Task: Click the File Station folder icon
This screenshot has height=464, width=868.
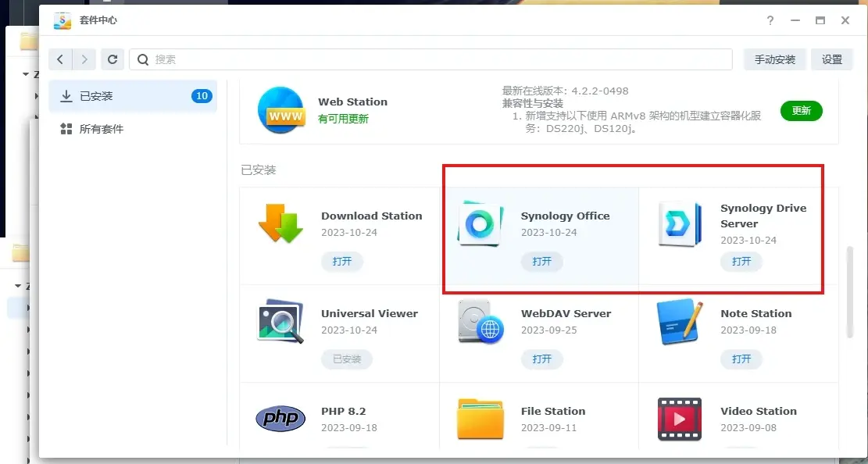Action: click(x=480, y=419)
